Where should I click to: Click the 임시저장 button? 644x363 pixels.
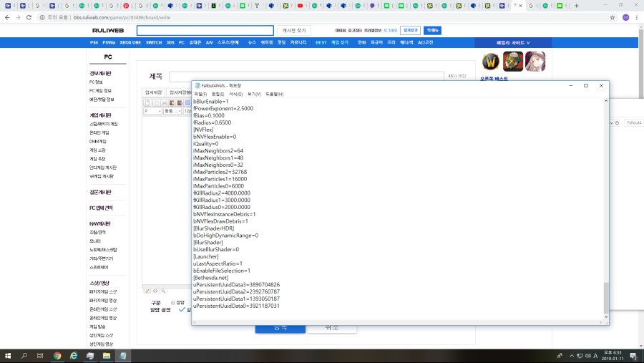point(154,92)
